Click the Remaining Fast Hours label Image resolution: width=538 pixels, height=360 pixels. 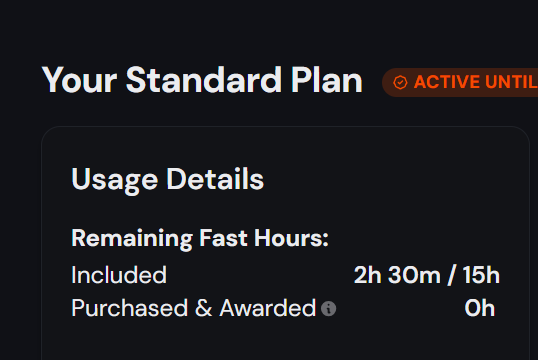coord(200,239)
